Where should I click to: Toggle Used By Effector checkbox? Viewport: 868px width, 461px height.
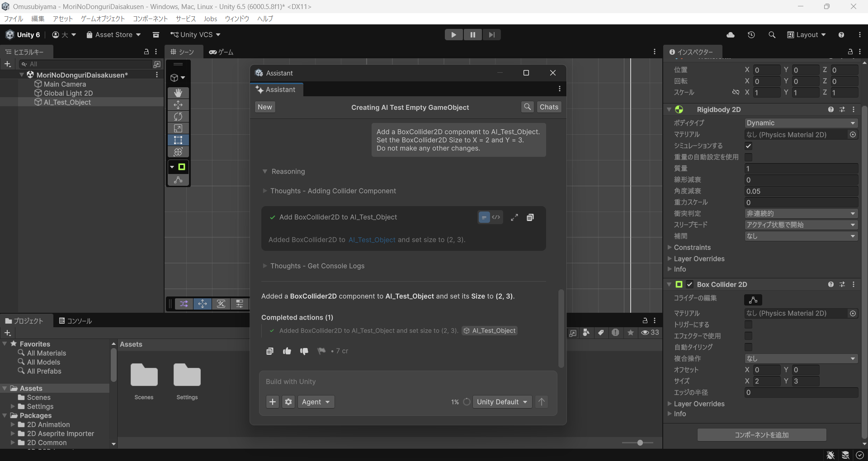pos(749,336)
